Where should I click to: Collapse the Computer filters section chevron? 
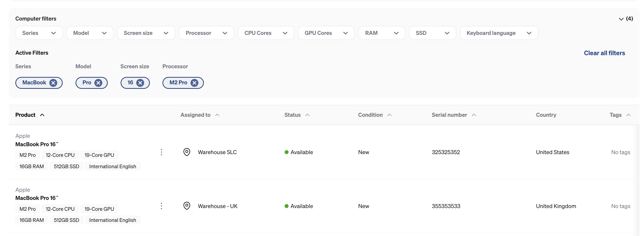click(x=621, y=19)
